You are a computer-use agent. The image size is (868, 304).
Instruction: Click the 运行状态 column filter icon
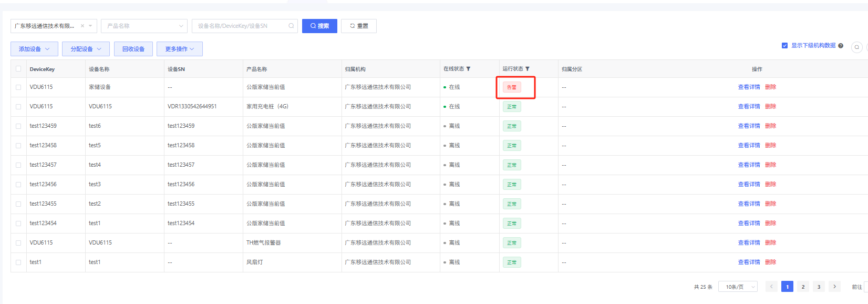click(528, 69)
